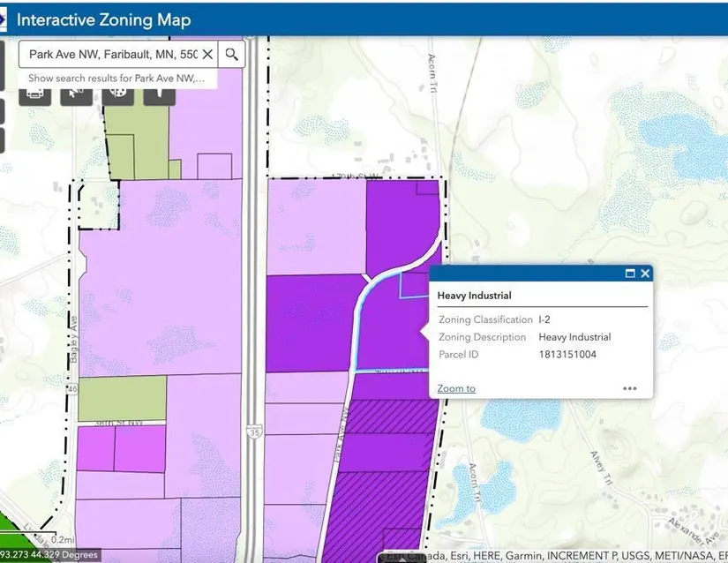This screenshot has width=728, height=563.
Task: Maximize the Heavy Industrial popup
Action: [630, 274]
